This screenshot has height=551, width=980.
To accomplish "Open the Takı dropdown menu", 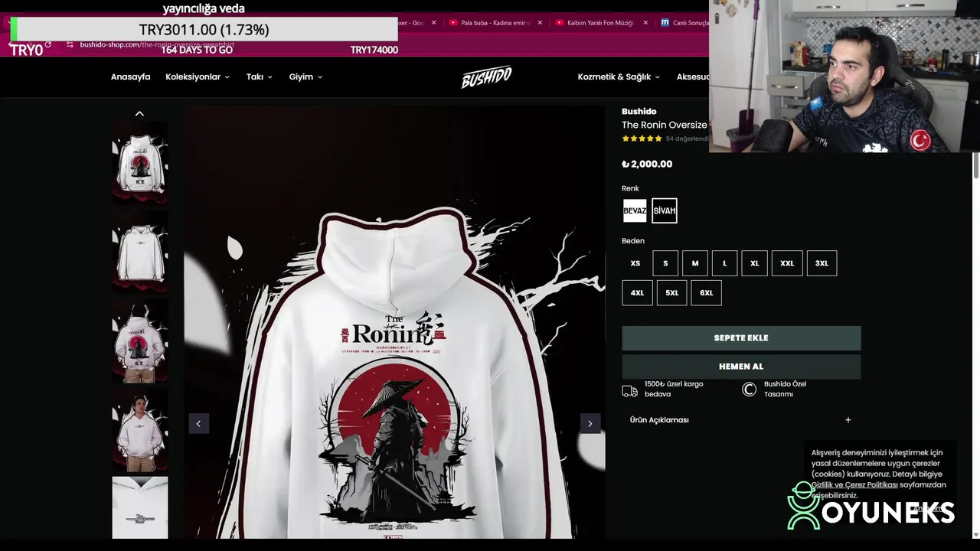I will pos(260,77).
